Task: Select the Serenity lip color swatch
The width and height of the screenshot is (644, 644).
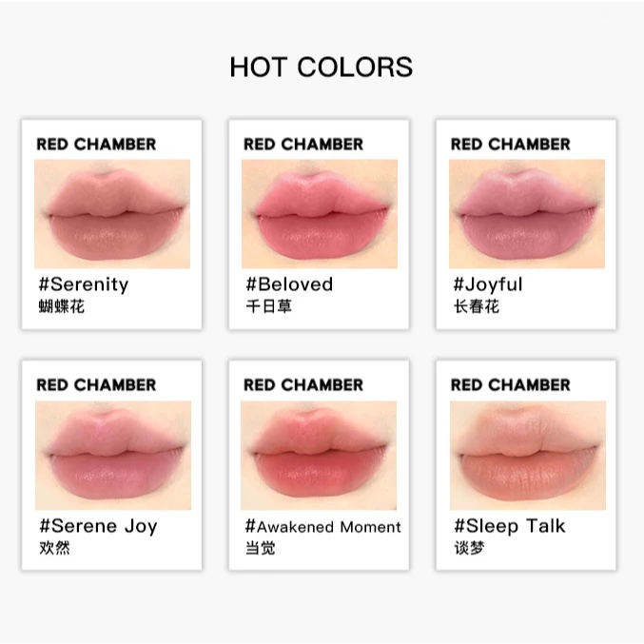Action: 112,214
